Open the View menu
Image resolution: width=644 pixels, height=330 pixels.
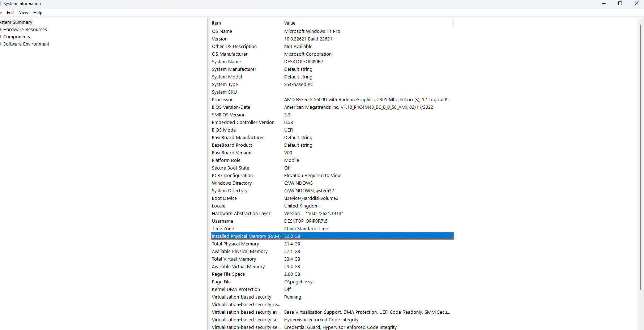pos(24,13)
